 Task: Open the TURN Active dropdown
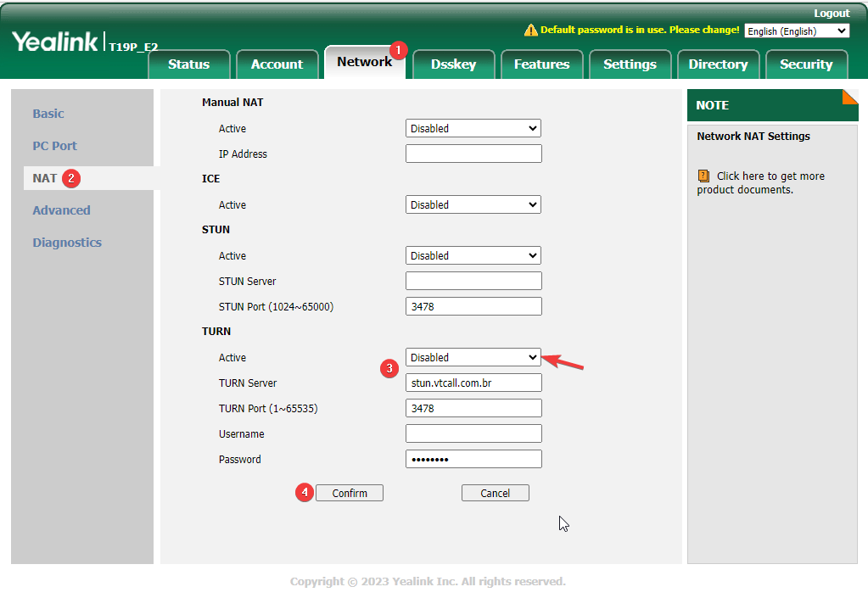click(x=473, y=358)
